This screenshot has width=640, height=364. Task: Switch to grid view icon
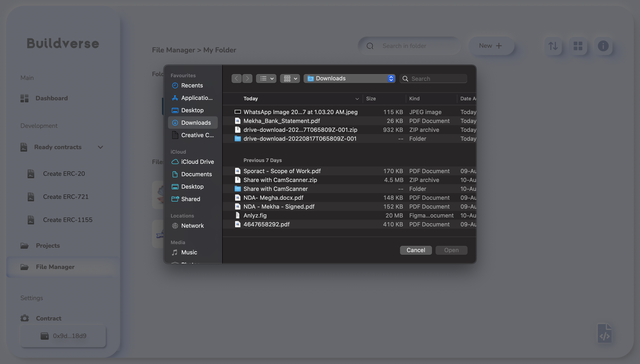click(x=578, y=46)
